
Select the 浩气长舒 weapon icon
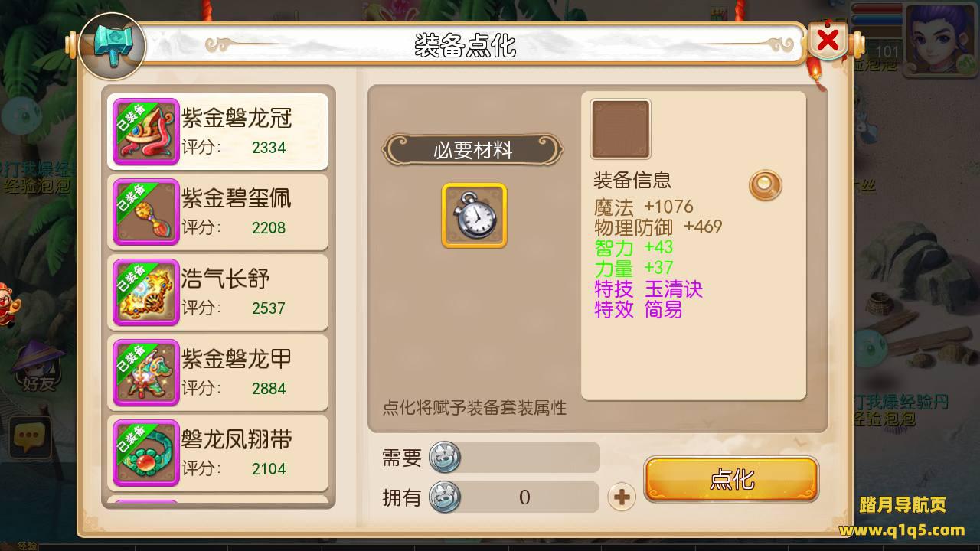pyautogui.click(x=146, y=292)
